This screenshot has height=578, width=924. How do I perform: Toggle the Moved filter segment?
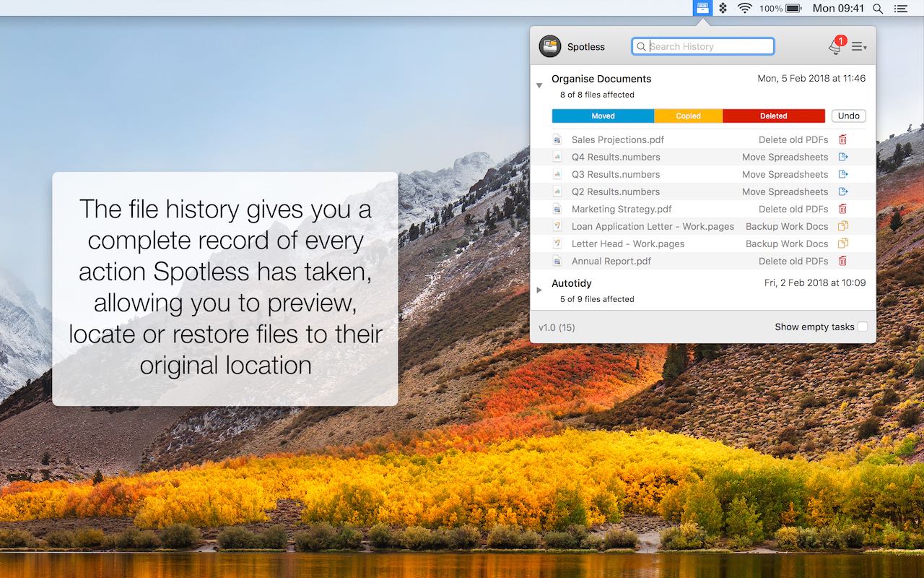coord(603,116)
